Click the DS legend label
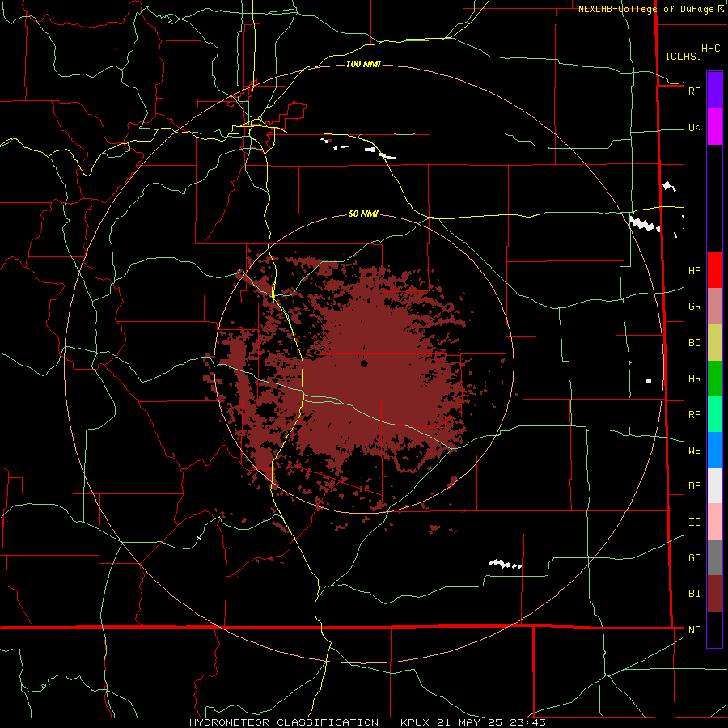 tap(694, 485)
